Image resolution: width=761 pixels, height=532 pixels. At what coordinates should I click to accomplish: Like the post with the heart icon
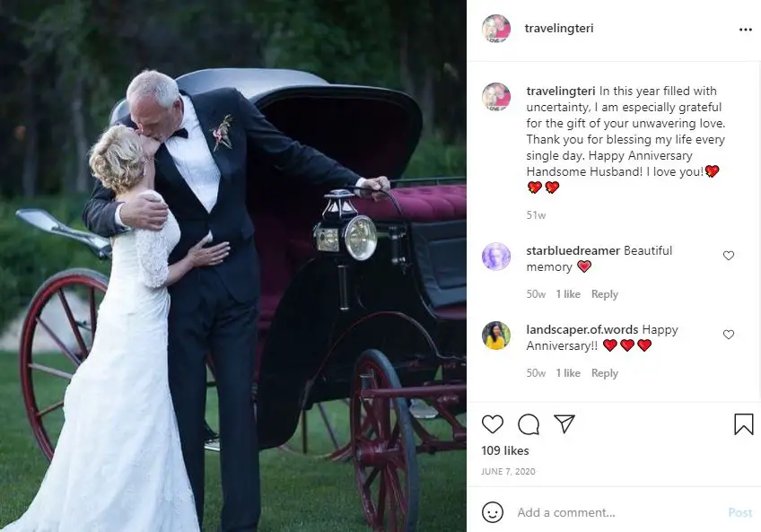click(492, 424)
